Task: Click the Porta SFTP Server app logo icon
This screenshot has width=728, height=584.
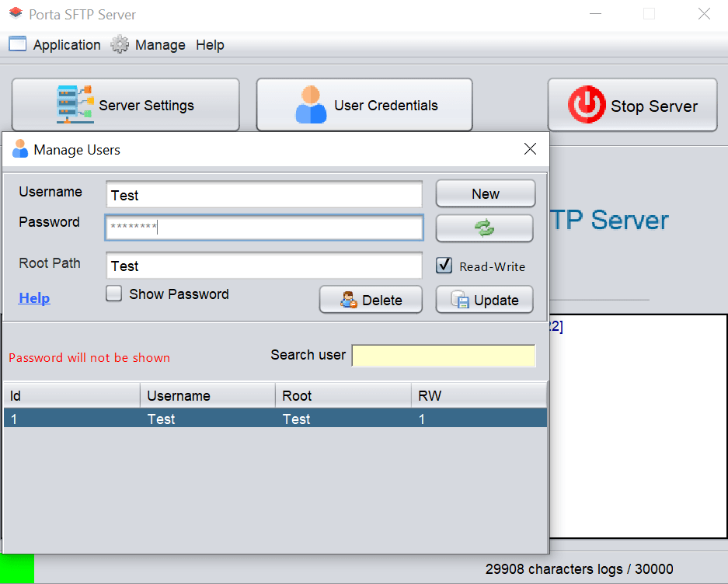Action: (16, 13)
